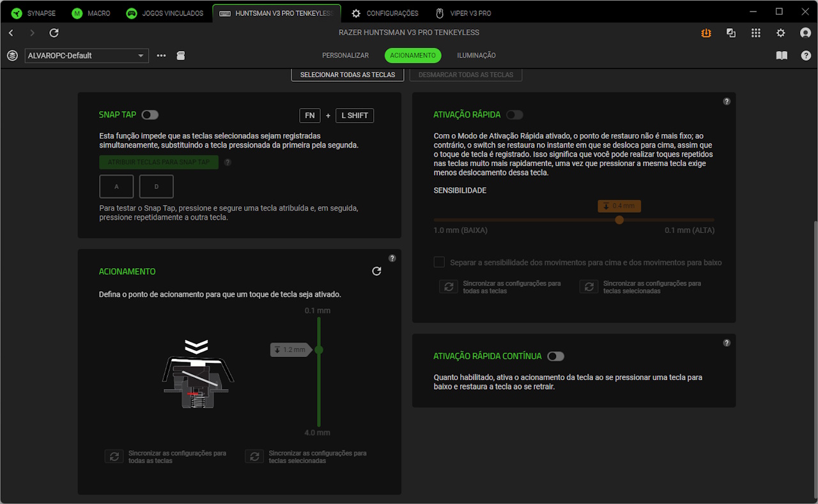Enable the Snap Tap toggle
This screenshot has width=818, height=504.
(150, 115)
